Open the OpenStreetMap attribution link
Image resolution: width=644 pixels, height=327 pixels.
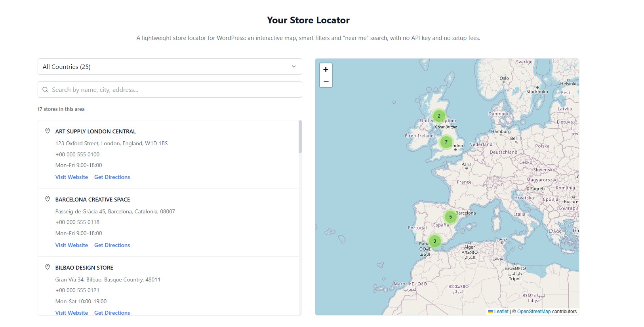click(x=534, y=312)
